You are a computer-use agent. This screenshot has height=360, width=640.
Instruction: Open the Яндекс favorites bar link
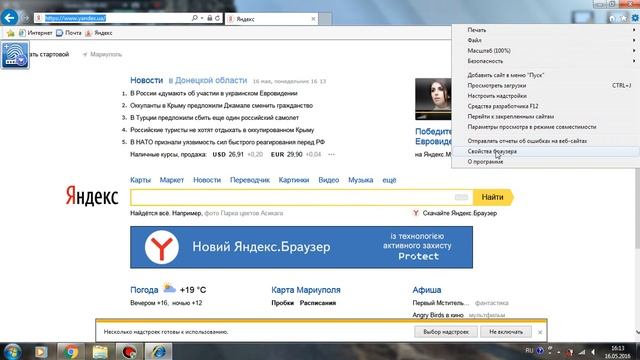[x=99, y=33]
